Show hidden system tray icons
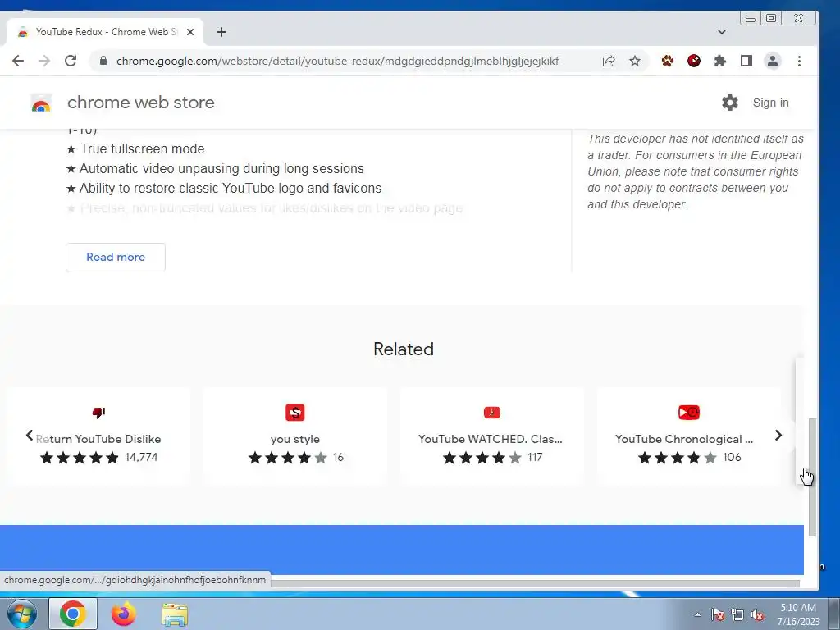This screenshot has width=840, height=630. [x=697, y=614]
